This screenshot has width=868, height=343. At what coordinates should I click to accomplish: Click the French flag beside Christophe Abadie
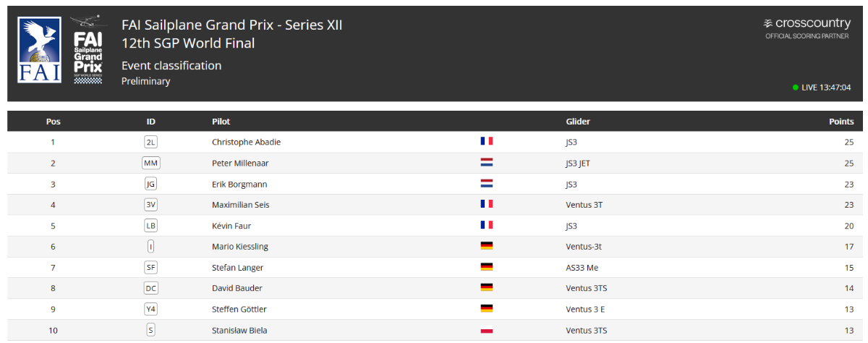coord(487,142)
